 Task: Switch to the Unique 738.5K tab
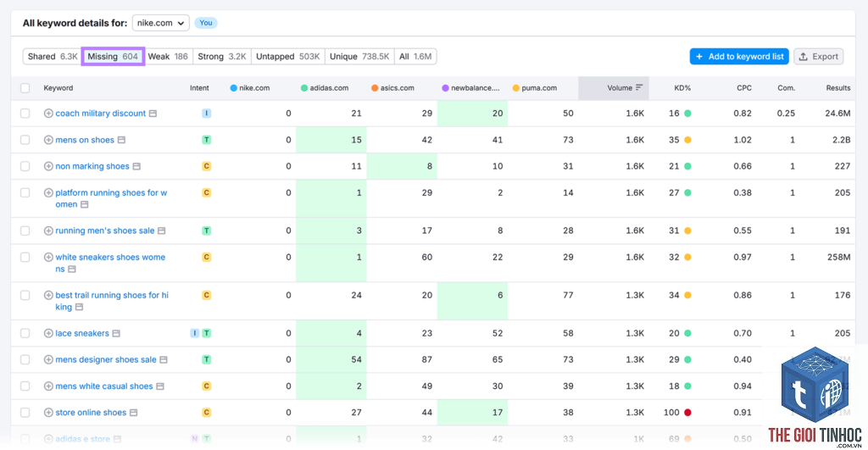(359, 57)
